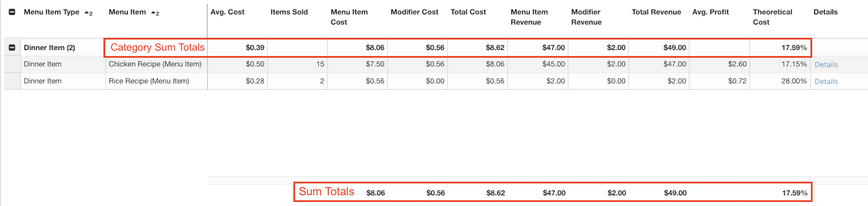Sort by the Total Revenue column
The width and height of the screenshot is (868, 206).
656,12
